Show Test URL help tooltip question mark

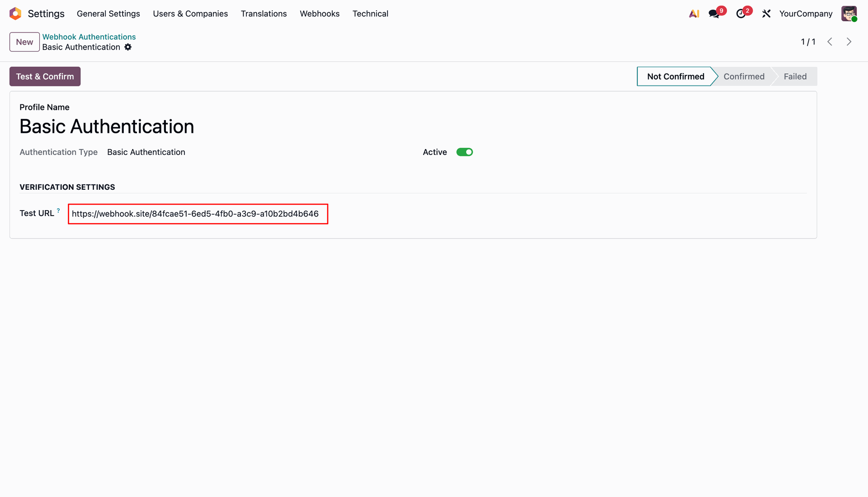(58, 210)
